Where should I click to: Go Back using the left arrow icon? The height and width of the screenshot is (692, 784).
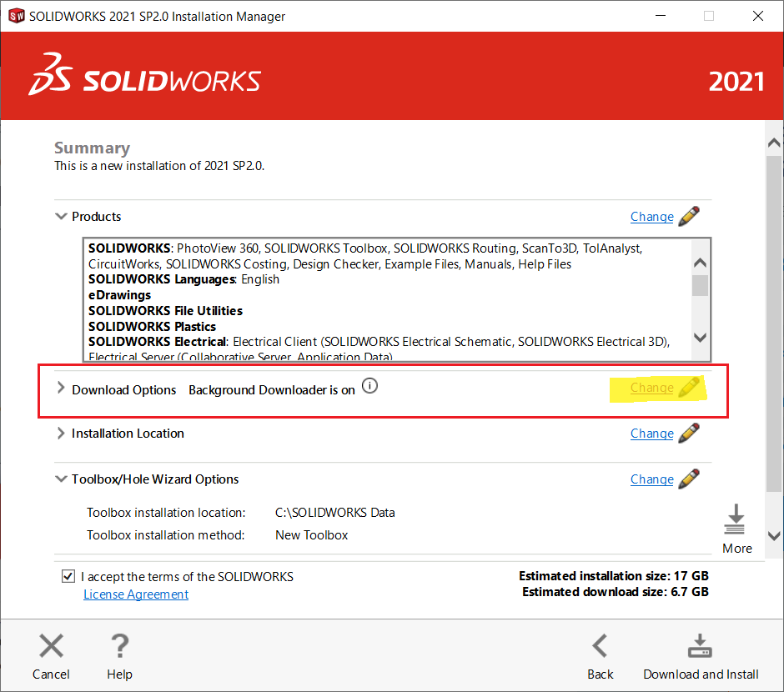600,647
